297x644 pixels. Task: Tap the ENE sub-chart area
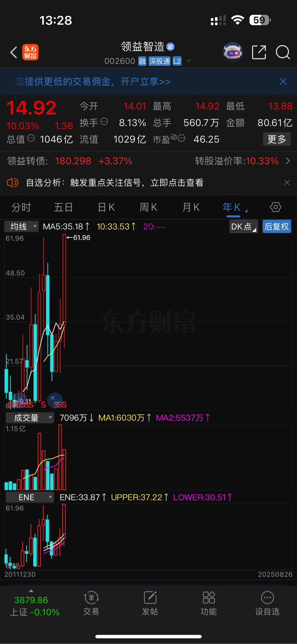pyautogui.click(x=148, y=536)
